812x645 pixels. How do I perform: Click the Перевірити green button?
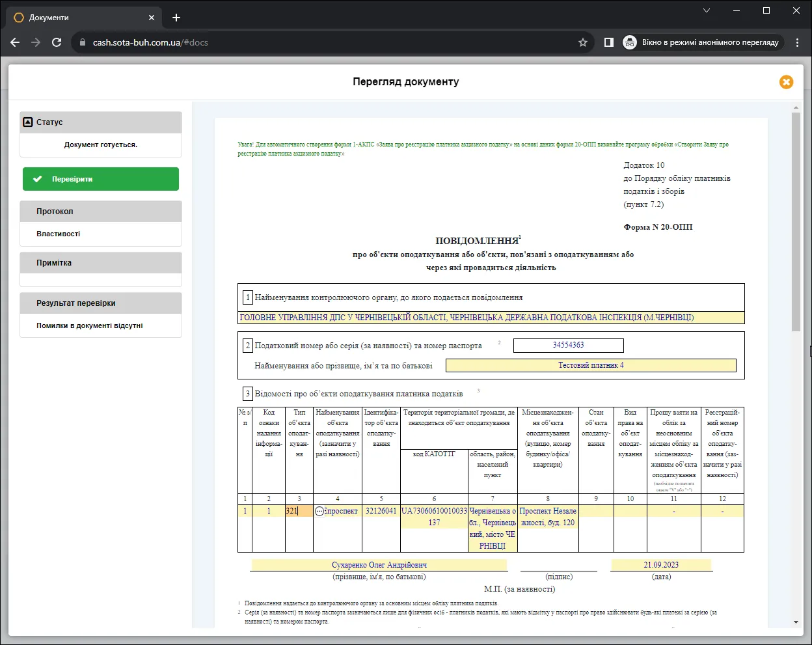101,179
